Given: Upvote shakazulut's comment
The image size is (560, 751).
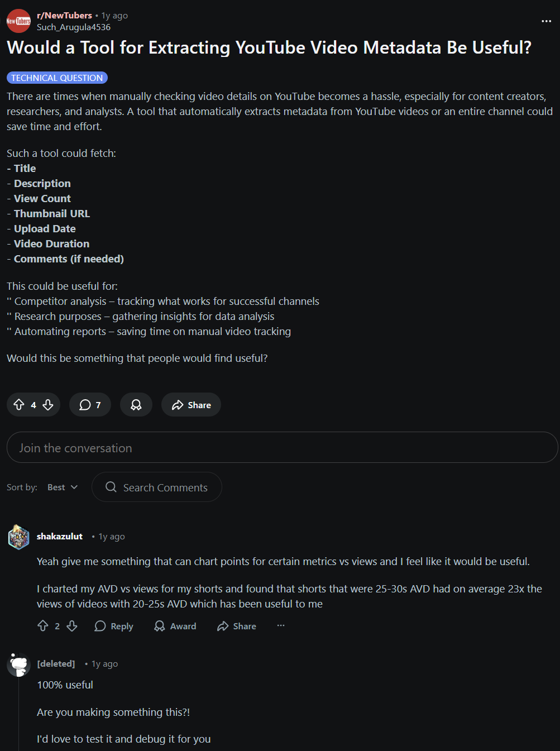Looking at the screenshot, I should [44, 626].
